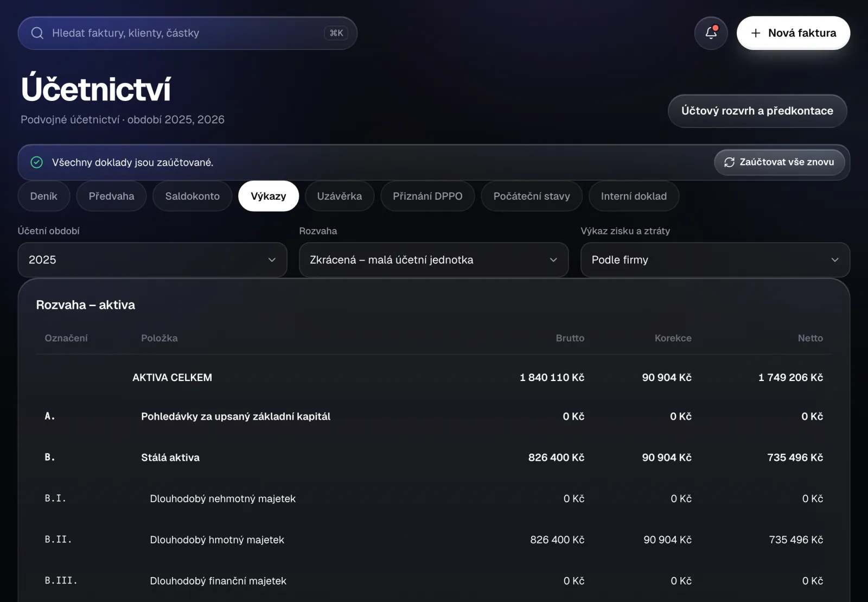Switch to Počáteční stavy tab
This screenshot has width=868, height=602.
point(532,196)
